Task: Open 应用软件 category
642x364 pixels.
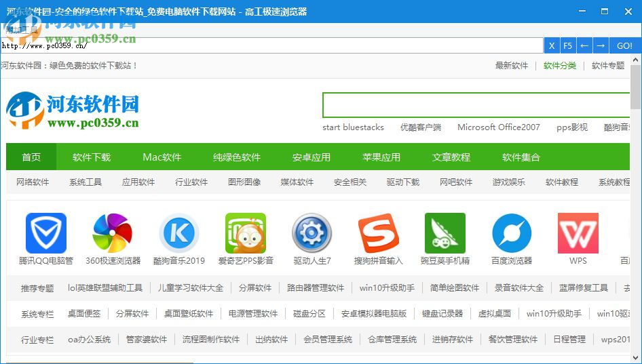Action: [138, 182]
